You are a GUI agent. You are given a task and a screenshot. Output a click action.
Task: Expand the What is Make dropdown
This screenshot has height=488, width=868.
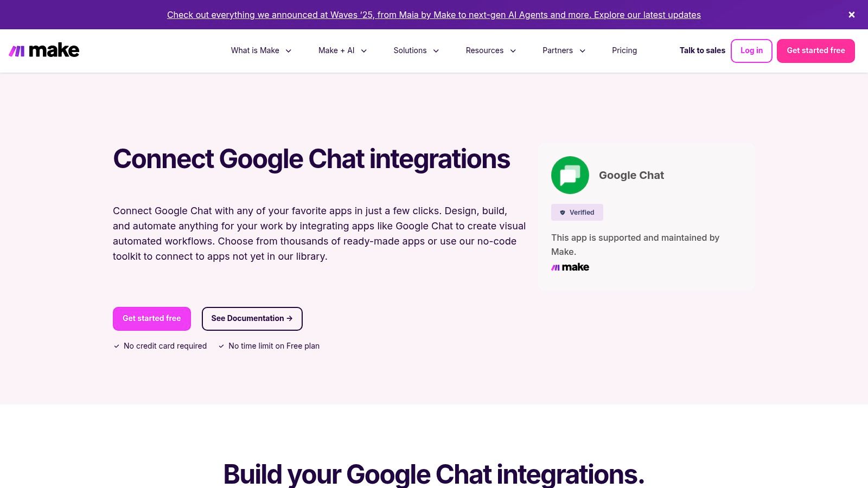coord(260,50)
